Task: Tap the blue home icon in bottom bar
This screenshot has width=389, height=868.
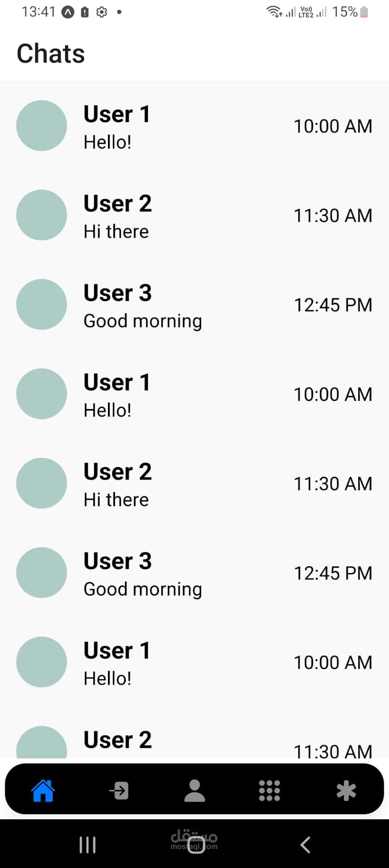Action: 43,790
